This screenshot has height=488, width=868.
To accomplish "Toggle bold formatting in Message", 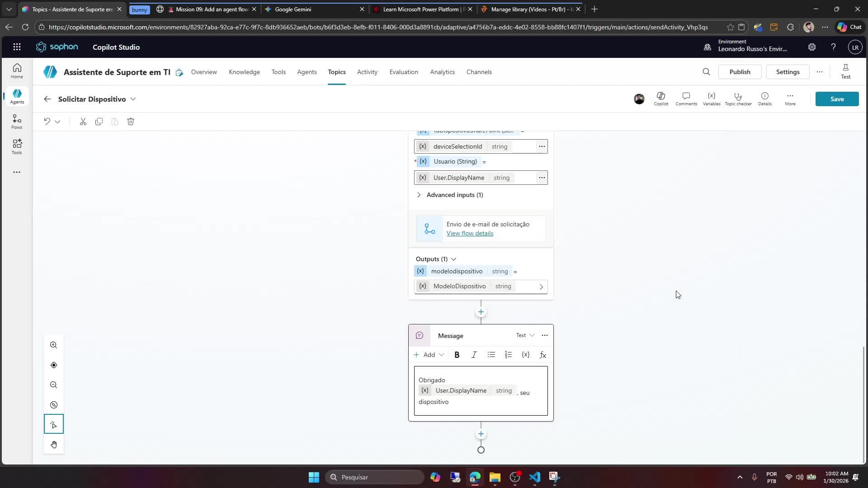I will tap(457, 355).
